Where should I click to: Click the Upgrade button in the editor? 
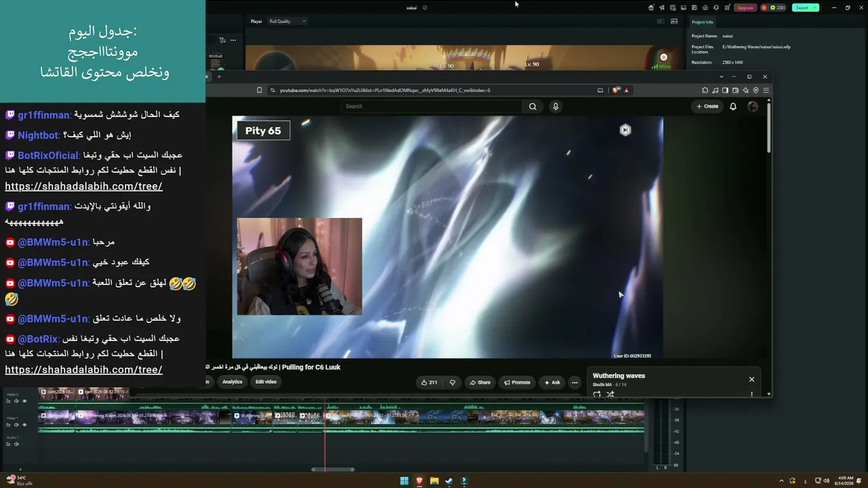745,7
